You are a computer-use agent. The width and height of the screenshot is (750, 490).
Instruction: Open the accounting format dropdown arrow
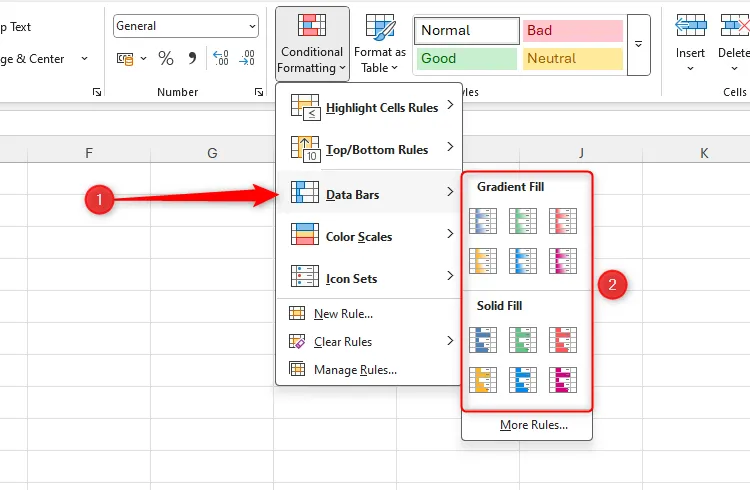pyautogui.click(x=143, y=58)
